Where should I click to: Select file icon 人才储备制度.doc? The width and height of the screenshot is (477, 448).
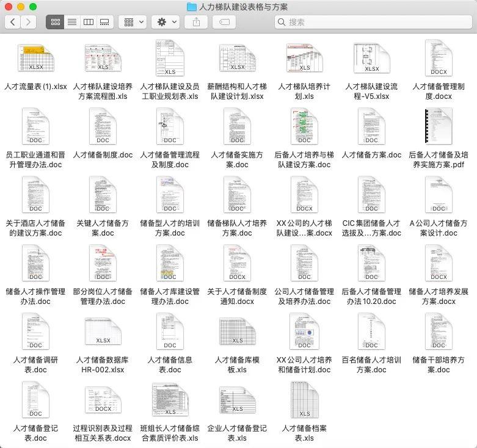click(103, 126)
